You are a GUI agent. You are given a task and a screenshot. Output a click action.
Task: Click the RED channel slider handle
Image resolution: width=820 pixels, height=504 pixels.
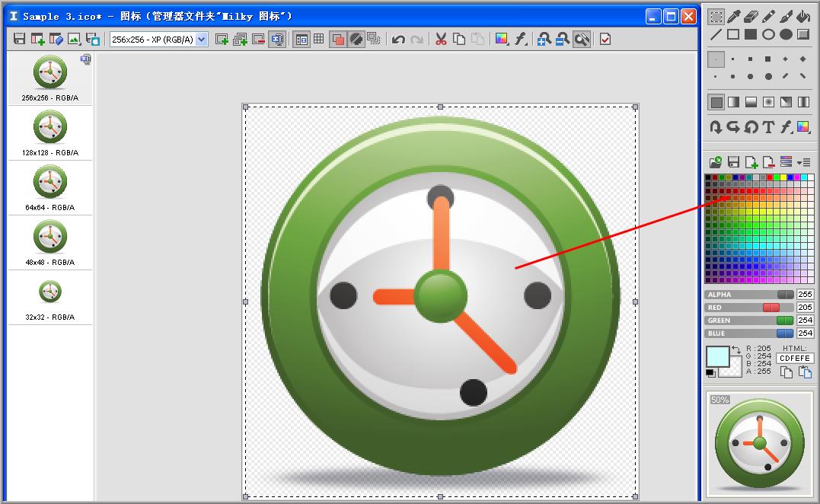click(x=771, y=308)
